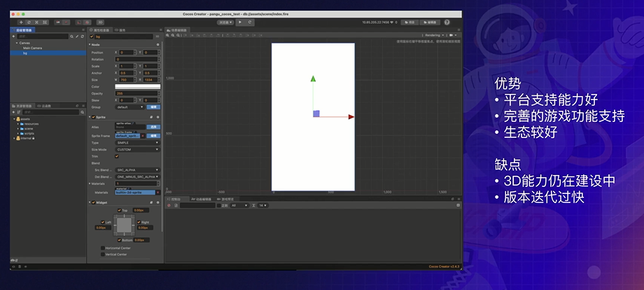Toggle the Sprite component checkbox
The image size is (644, 290).
tap(93, 117)
